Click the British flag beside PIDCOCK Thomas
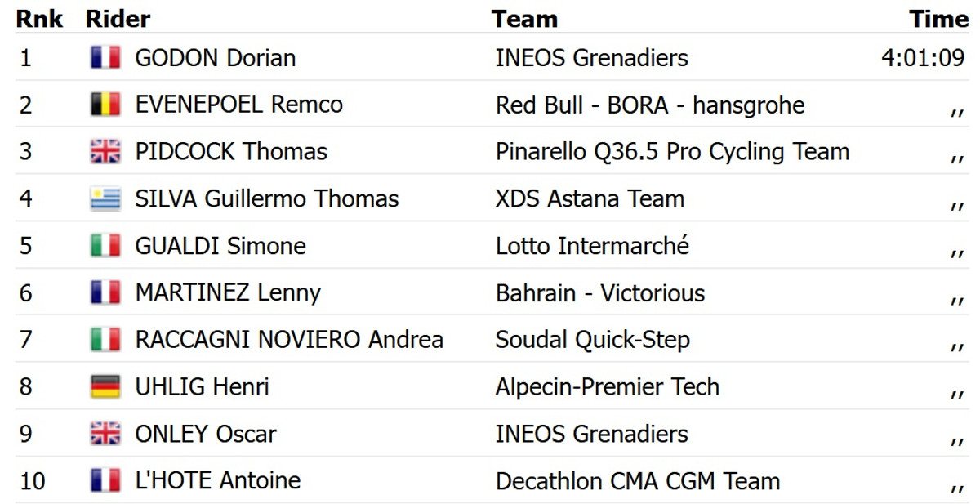The width and height of the screenshot is (980, 504). point(105,152)
